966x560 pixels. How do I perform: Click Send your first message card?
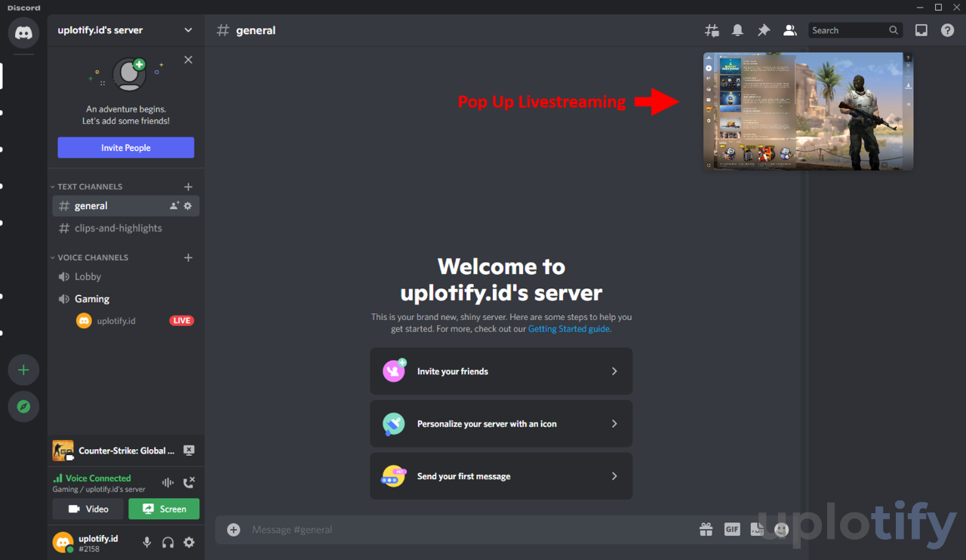coord(501,476)
